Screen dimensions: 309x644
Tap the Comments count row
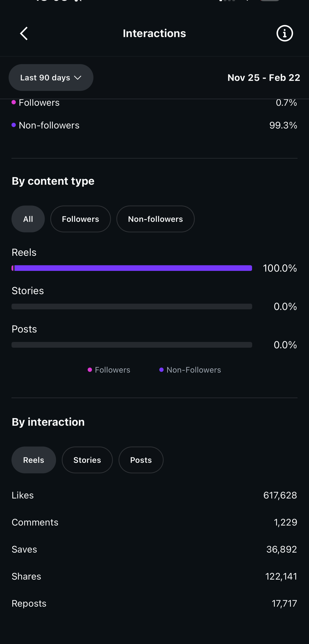coord(154,522)
